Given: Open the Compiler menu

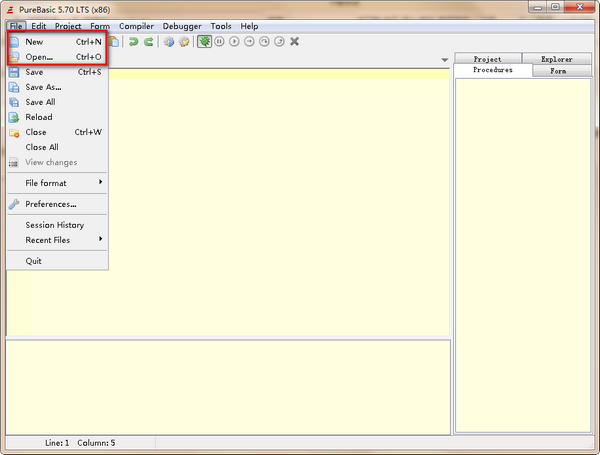Looking at the screenshot, I should click(136, 26).
